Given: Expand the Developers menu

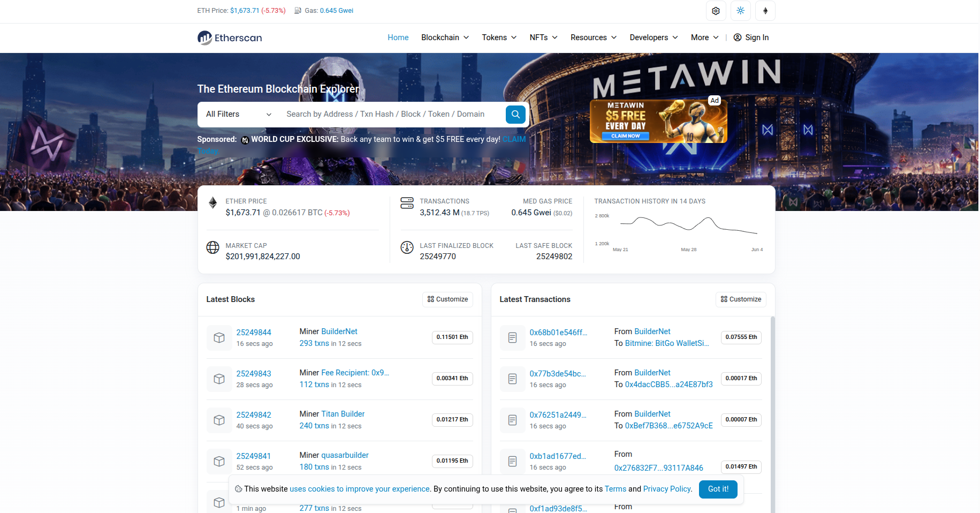Looking at the screenshot, I should (654, 37).
